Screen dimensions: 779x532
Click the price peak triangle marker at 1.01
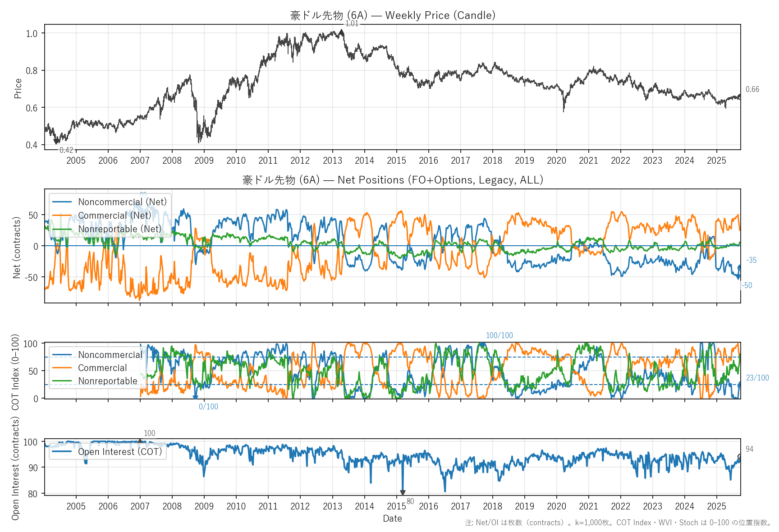[x=342, y=32]
